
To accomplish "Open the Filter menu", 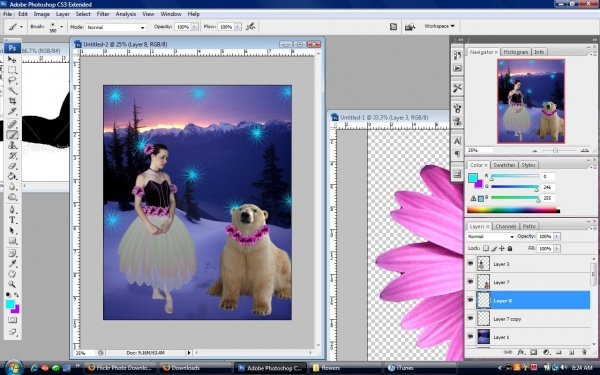I will click(103, 14).
